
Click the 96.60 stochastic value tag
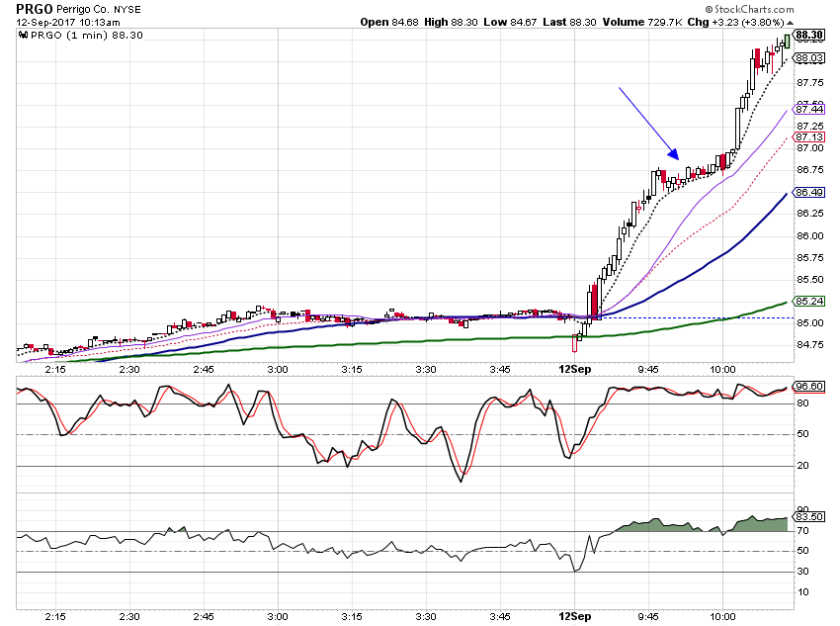pyautogui.click(x=809, y=387)
